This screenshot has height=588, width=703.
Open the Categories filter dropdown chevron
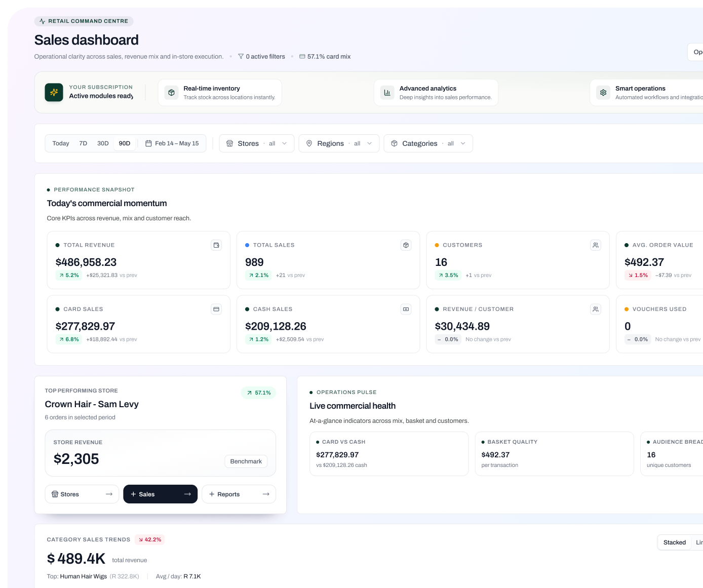click(x=463, y=144)
